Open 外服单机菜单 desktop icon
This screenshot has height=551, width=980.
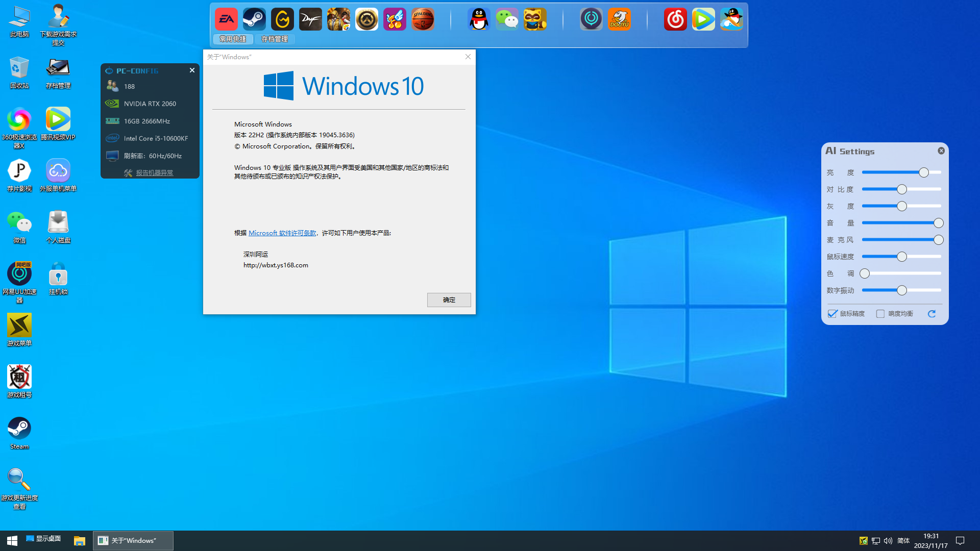pos(58,176)
